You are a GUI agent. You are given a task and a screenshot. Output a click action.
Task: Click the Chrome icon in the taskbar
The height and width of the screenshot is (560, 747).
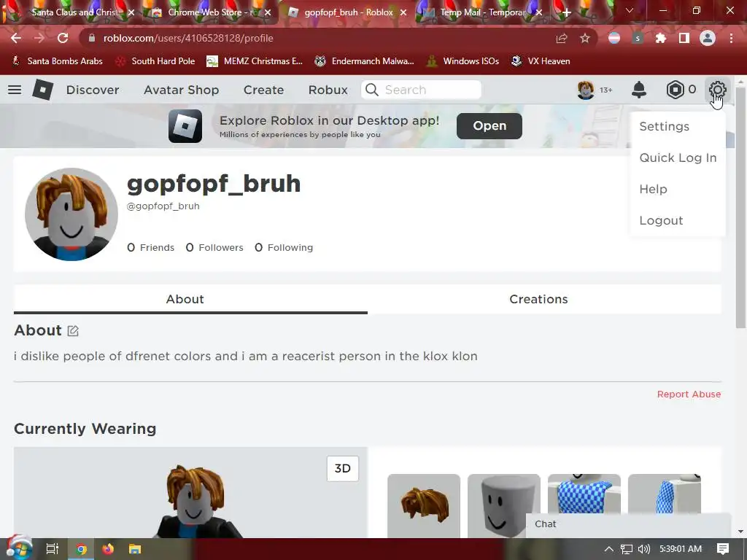click(81, 549)
